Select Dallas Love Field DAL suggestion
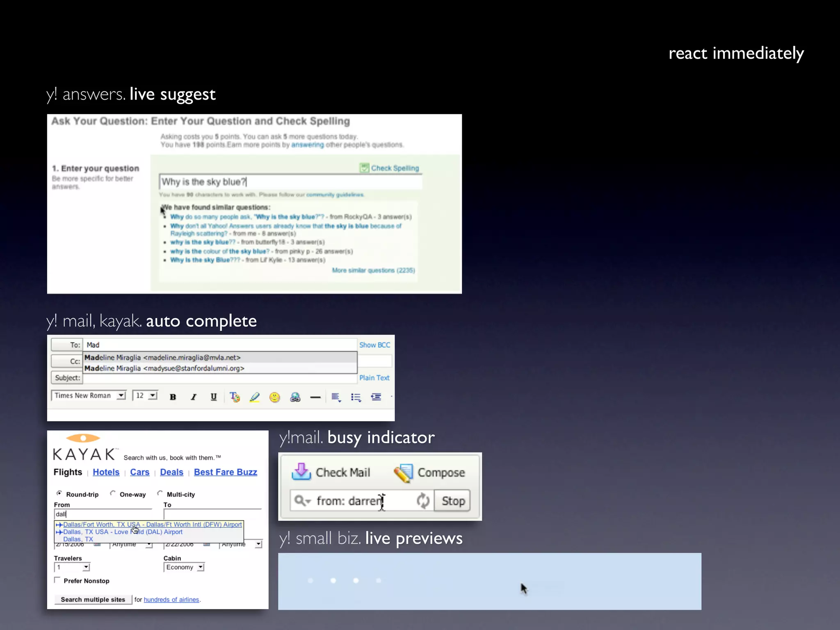 pyautogui.click(x=149, y=532)
